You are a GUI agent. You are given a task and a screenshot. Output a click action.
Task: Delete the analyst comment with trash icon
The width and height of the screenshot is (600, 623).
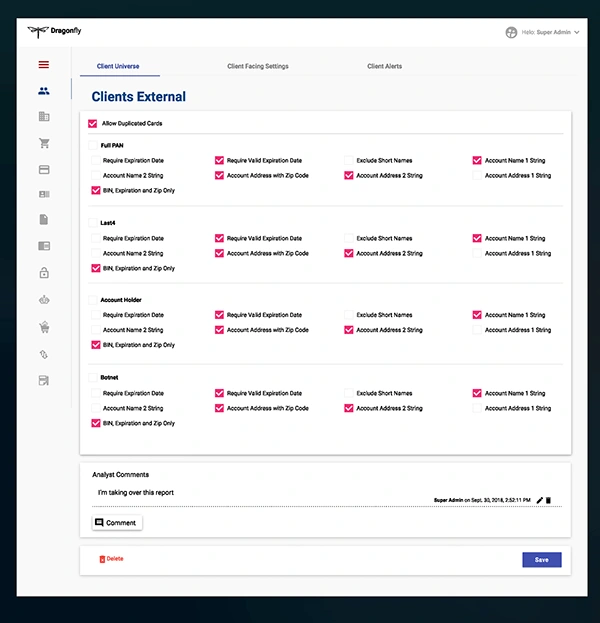548,500
